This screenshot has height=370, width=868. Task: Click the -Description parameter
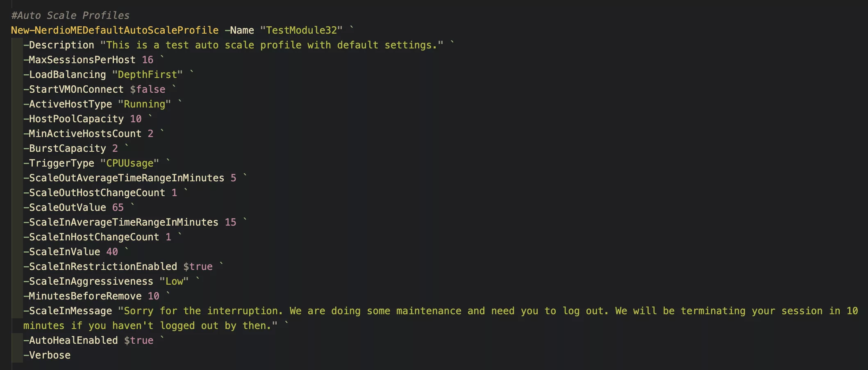pyautogui.click(x=59, y=45)
